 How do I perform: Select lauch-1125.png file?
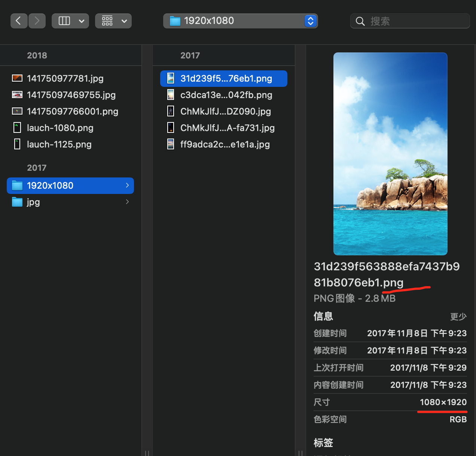59,144
